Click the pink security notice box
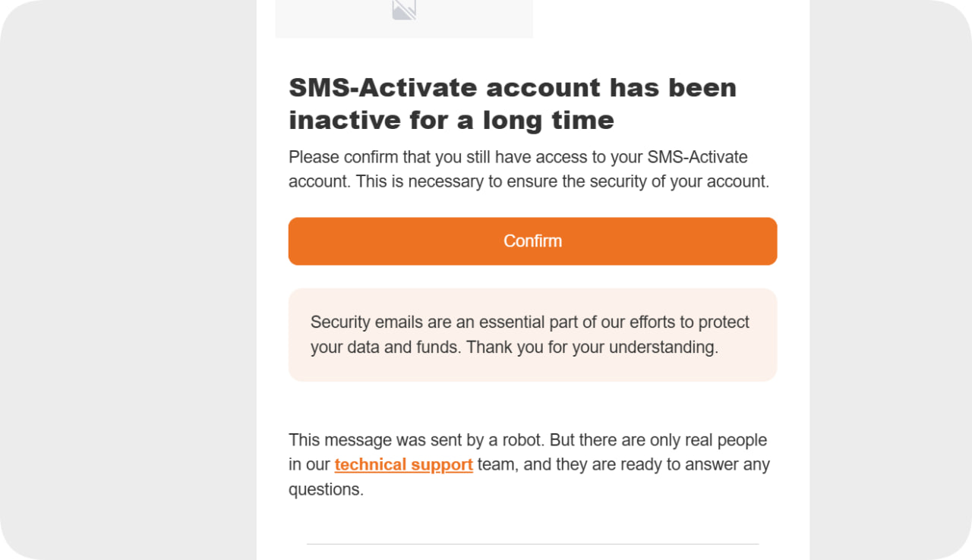972x560 pixels. [532, 370]
